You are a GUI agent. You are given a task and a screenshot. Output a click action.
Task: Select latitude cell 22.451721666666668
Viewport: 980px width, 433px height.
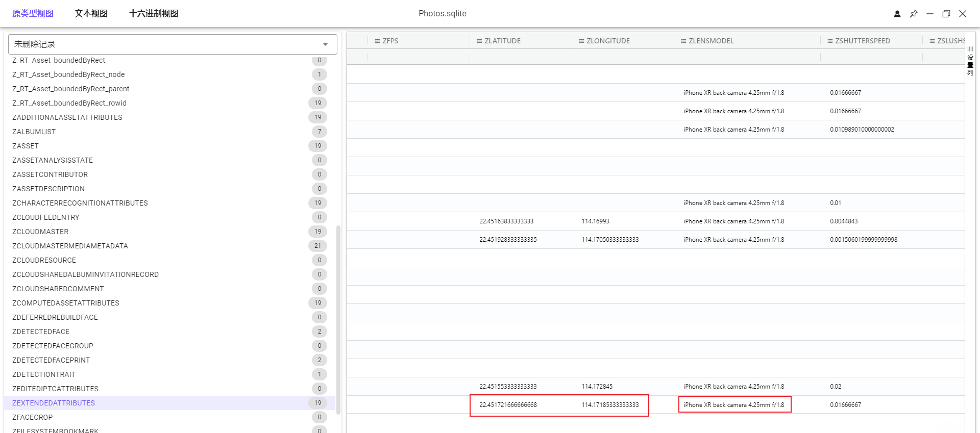pyautogui.click(x=508, y=405)
